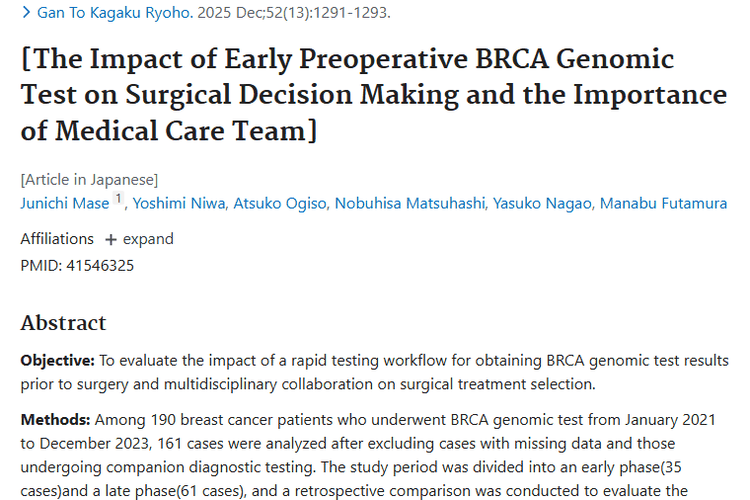Viewport: 750px width, 500px height.
Task: Click the chevron icon before the journal name
Action: tap(26, 13)
